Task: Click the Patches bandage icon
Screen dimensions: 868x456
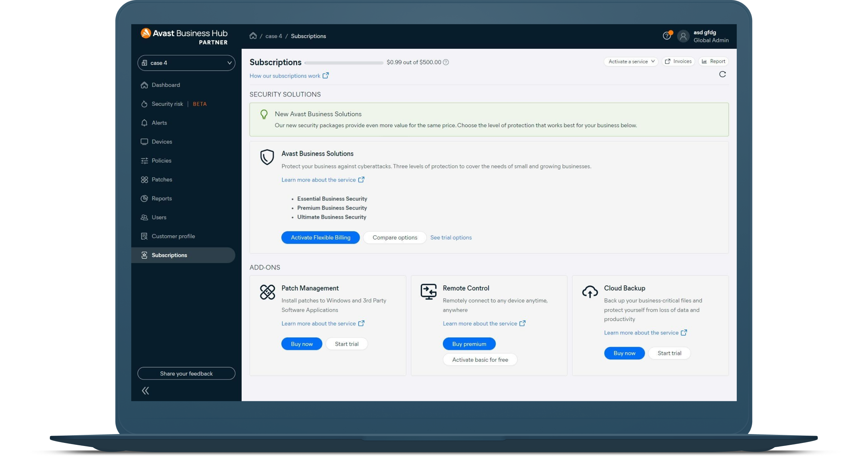Action: pyautogui.click(x=144, y=180)
